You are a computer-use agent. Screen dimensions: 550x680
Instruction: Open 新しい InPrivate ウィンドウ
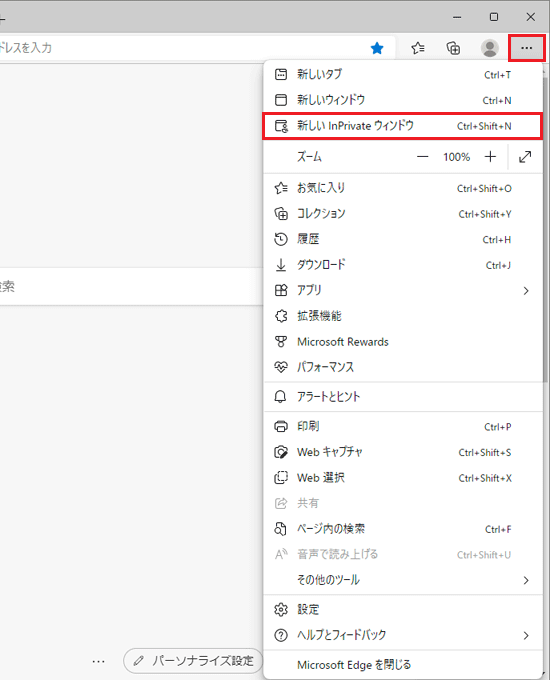tap(403, 126)
